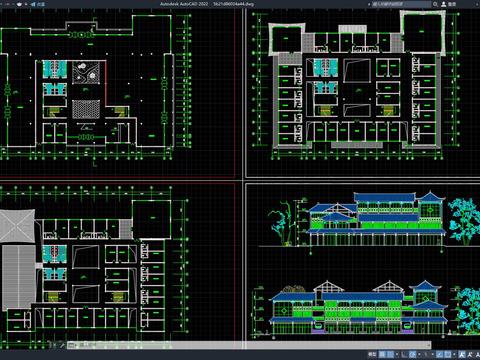Click the search magnifier icon in title bar
Image resolution: width=480 pixels, height=360 pixels.
(x=435, y=4)
